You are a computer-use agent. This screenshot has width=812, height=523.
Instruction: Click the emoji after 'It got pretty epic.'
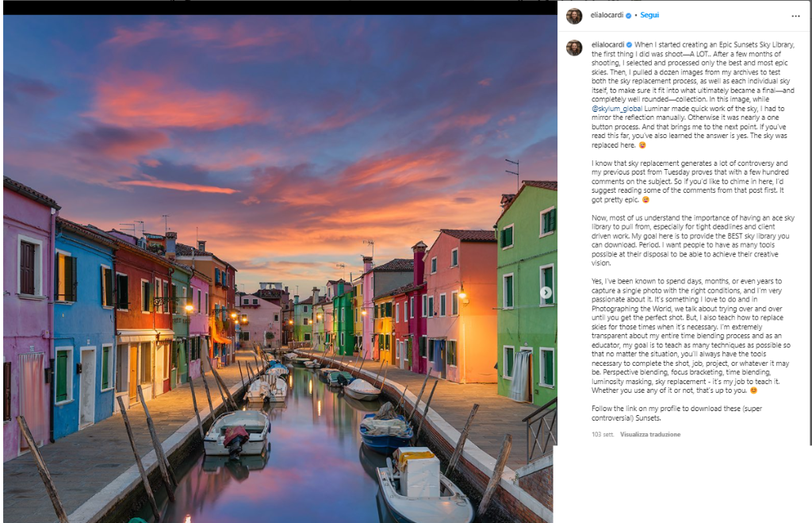(x=645, y=200)
